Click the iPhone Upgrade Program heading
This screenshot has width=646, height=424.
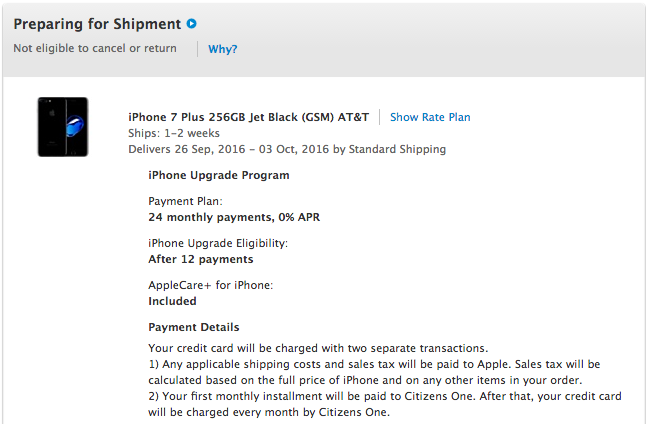pyautogui.click(x=219, y=176)
